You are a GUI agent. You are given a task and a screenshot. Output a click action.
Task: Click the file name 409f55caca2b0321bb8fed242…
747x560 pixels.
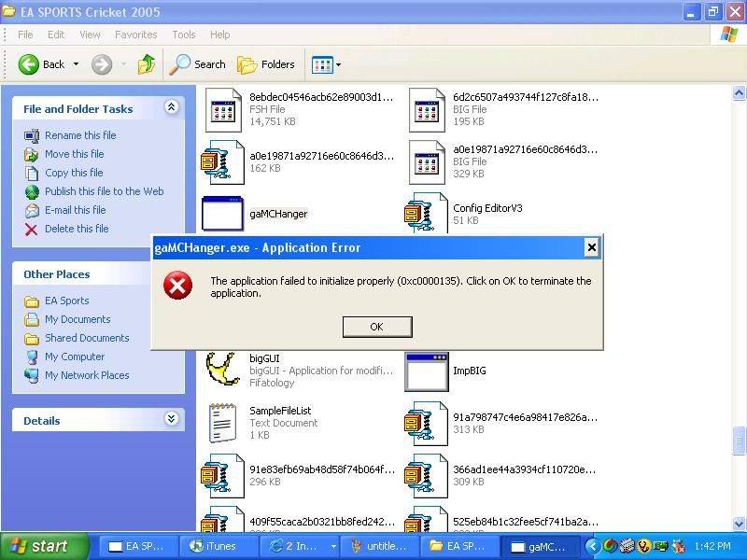pos(322,522)
